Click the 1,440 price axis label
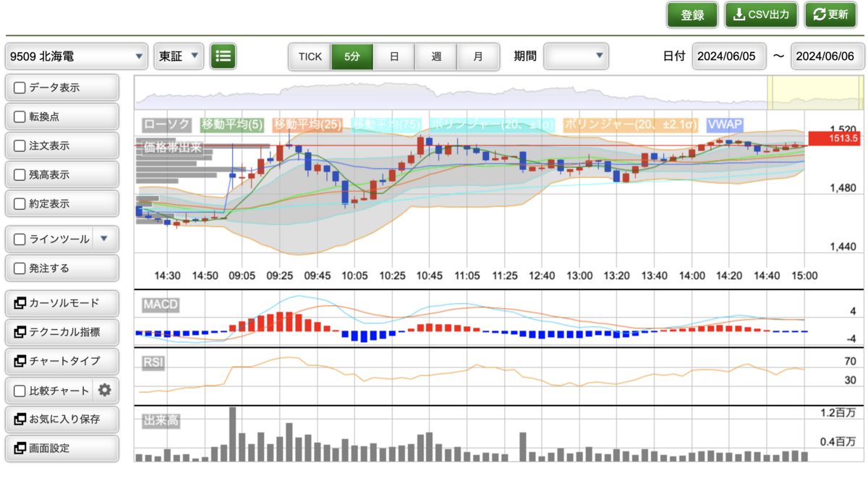 coord(842,247)
